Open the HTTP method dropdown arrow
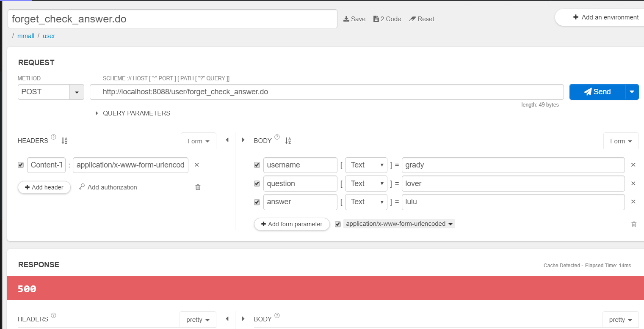This screenshot has height=329, width=644. [x=77, y=92]
